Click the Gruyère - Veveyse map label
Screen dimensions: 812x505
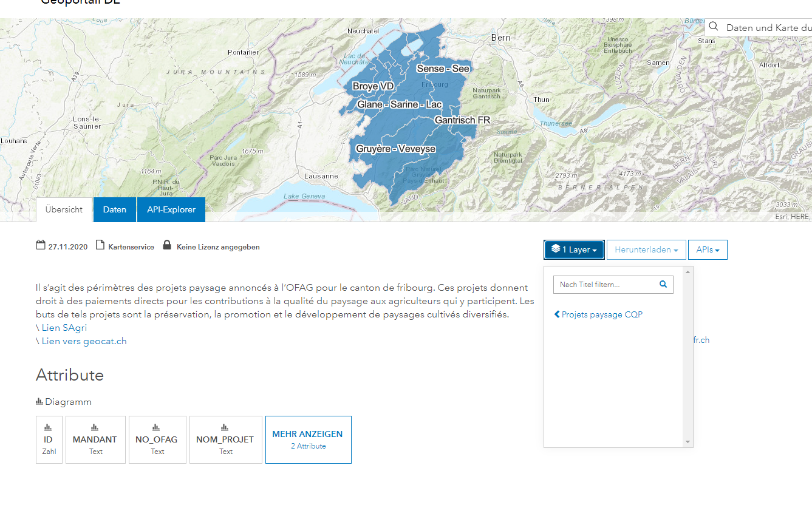pos(395,149)
